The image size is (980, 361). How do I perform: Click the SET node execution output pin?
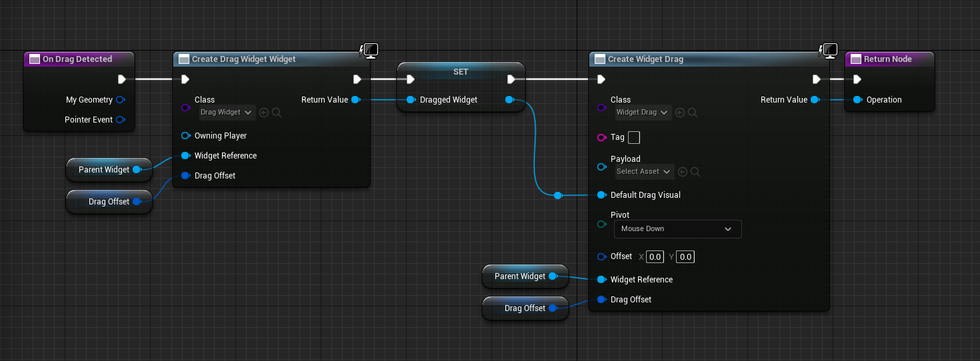511,79
